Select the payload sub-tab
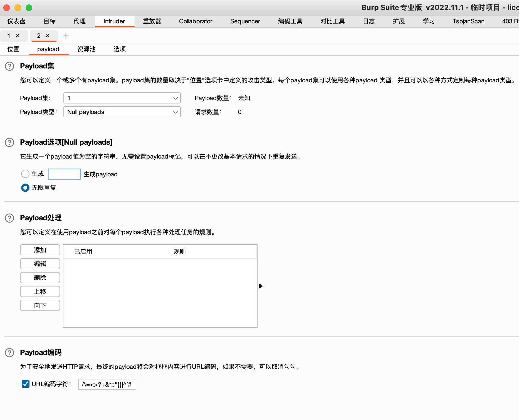 click(48, 49)
